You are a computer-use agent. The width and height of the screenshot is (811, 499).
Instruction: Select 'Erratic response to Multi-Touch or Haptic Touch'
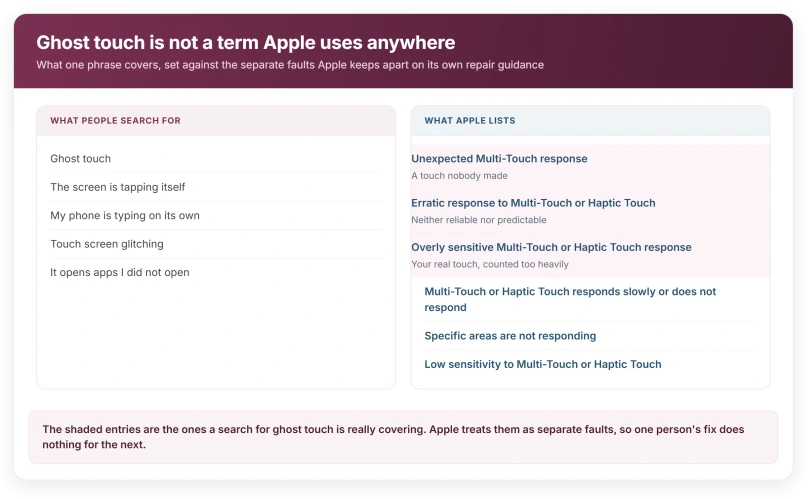coord(533,203)
